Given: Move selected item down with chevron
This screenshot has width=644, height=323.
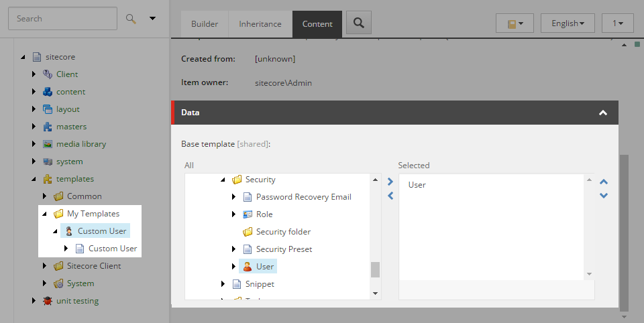Looking at the screenshot, I should coord(603,196).
